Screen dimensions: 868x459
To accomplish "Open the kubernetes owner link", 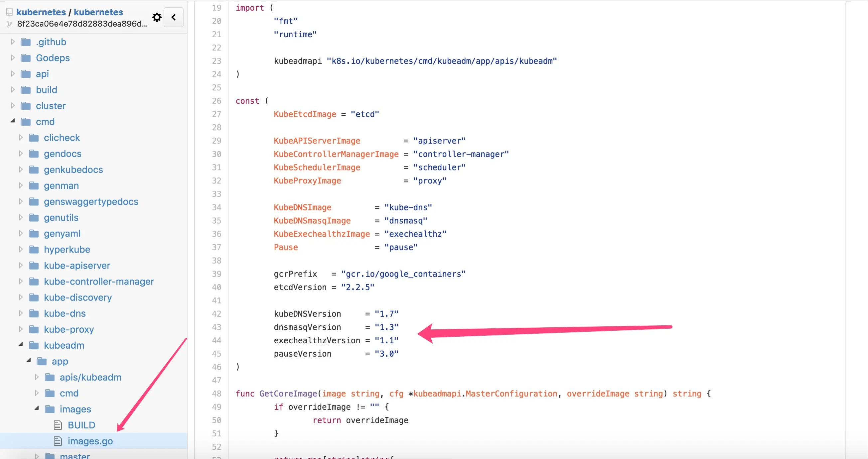I will (41, 12).
